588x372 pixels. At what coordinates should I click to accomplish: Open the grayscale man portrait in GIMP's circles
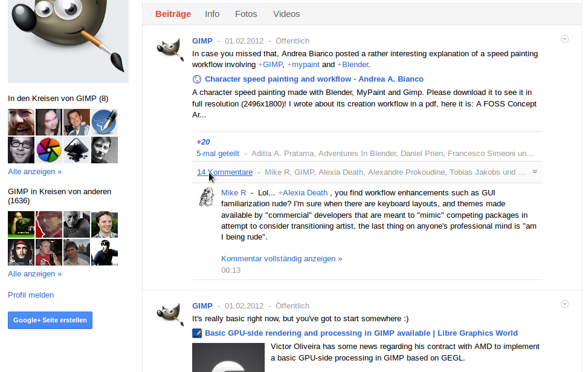click(x=105, y=150)
